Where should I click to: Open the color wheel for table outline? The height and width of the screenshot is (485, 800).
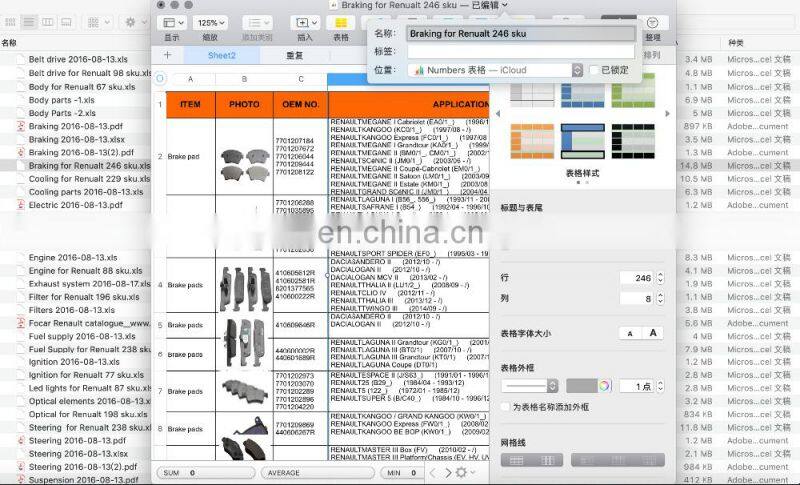click(x=604, y=385)
